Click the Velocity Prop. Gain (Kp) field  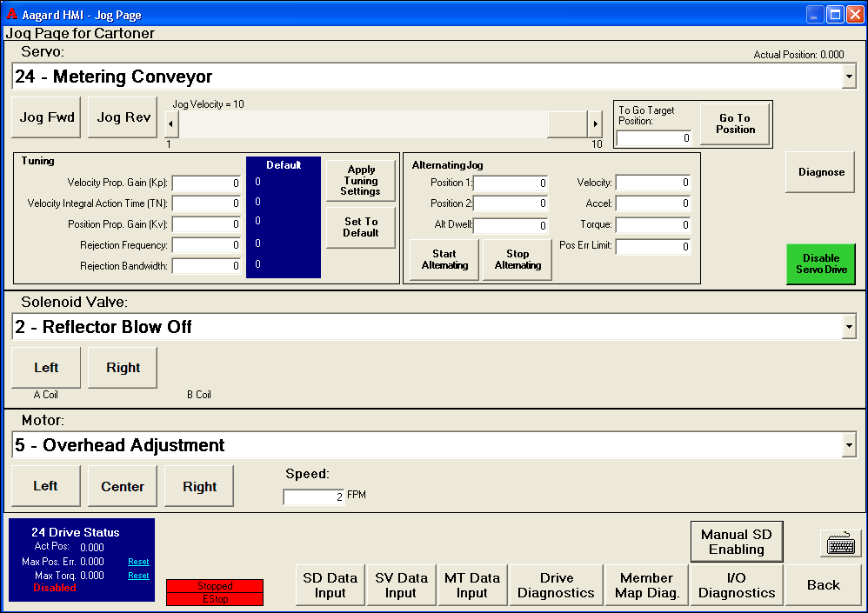(x=206, y=183)
